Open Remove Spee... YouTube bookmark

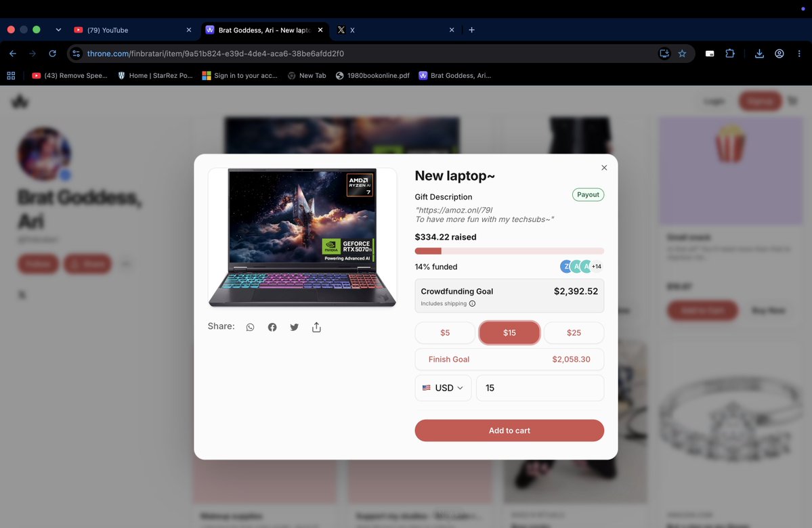click(x=70, y=76)
